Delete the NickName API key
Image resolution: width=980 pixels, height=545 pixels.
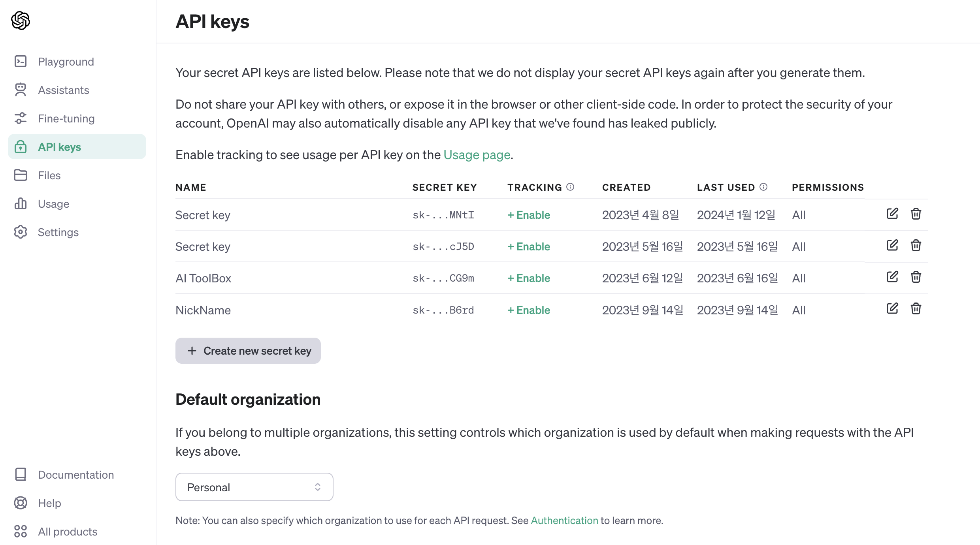[x=916, y=308]
